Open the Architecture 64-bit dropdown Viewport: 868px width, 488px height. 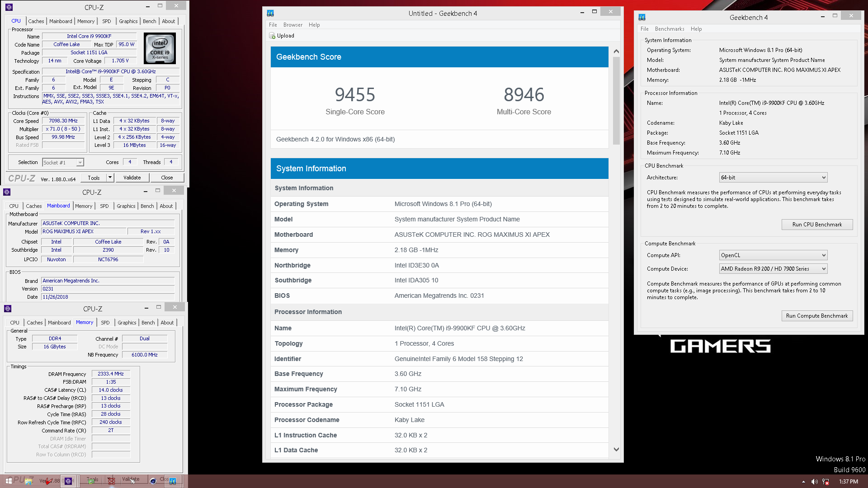773,178
